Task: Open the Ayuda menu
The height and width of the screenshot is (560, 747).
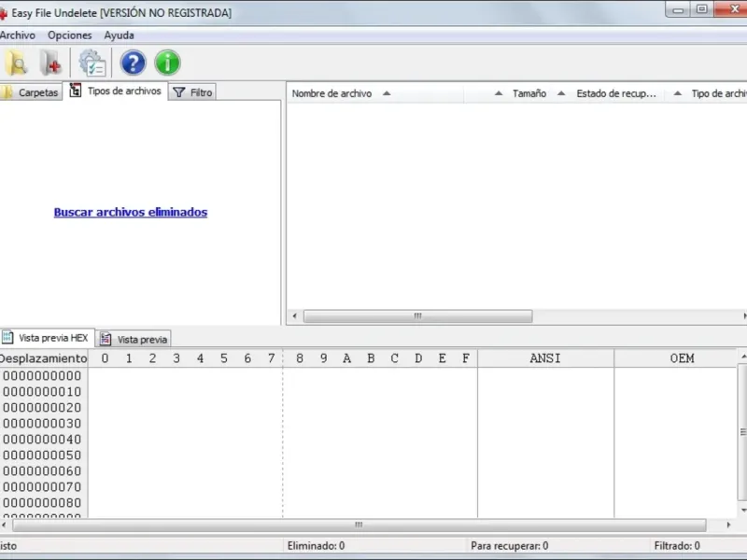Action: (x=120, y=35)
